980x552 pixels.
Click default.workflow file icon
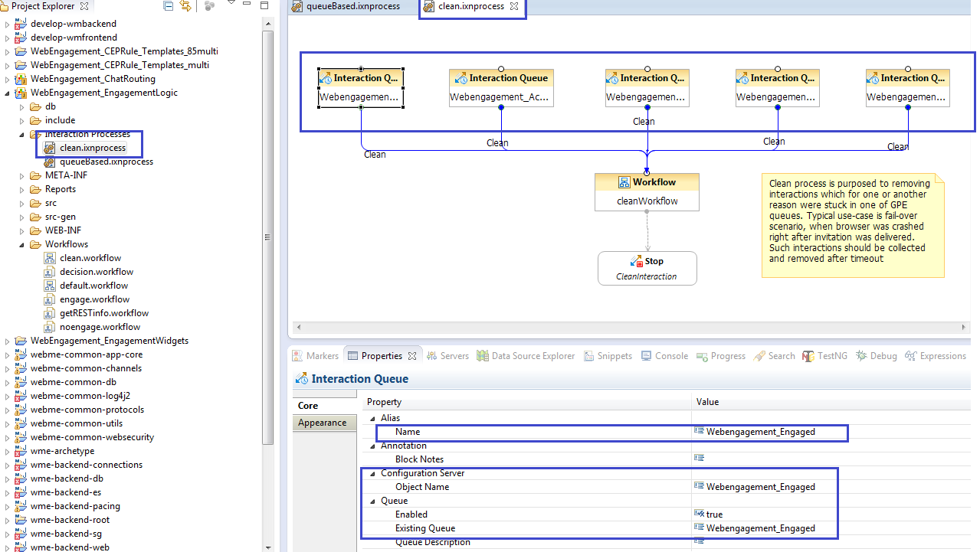50,286
